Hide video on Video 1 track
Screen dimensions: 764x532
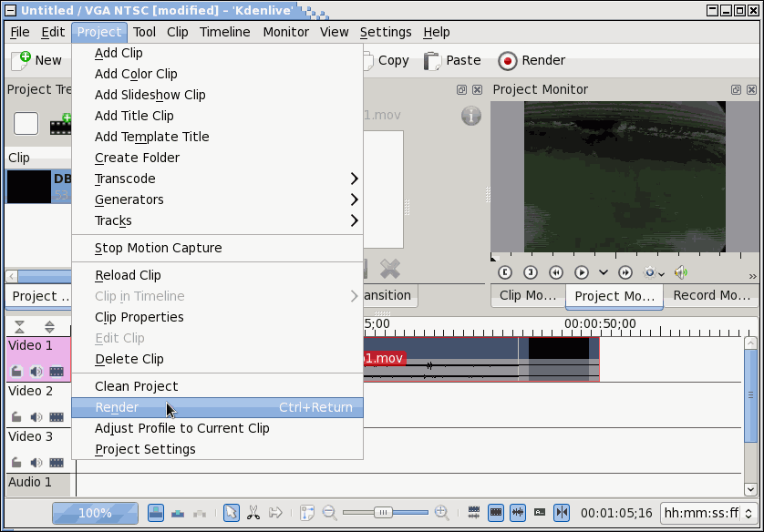click(x=57, y=372)
